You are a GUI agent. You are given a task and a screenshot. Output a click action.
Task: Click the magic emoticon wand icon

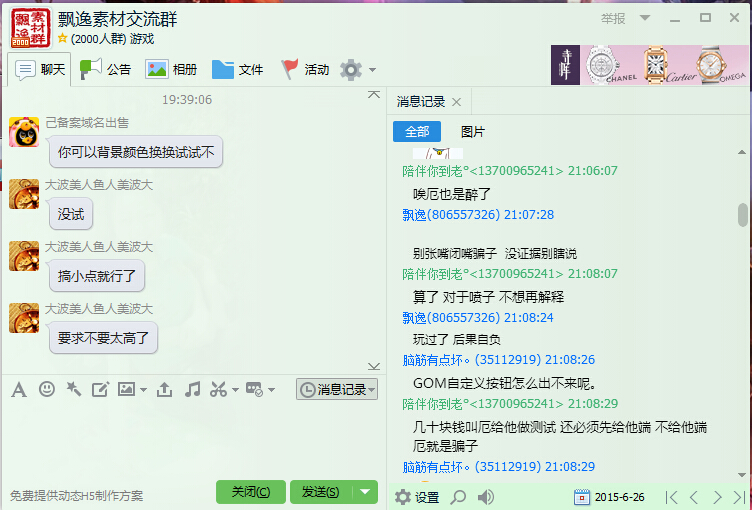[x=73, y=389]
